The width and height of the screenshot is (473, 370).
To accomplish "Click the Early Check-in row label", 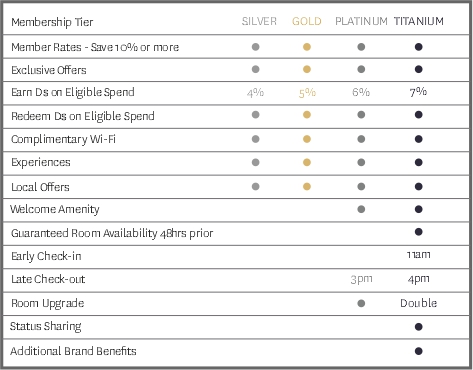I will click(x=46, y=256).
